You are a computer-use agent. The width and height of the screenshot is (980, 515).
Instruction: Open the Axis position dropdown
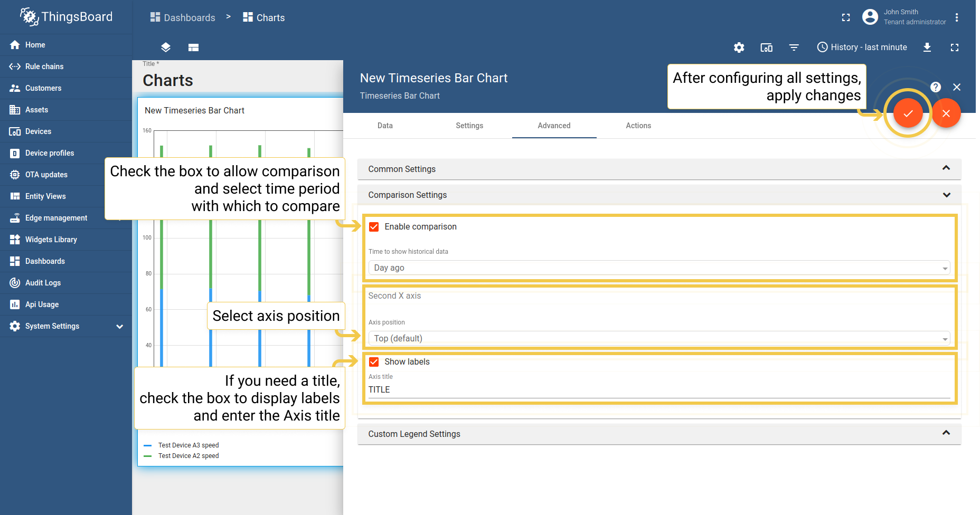[x=658, y=338]
